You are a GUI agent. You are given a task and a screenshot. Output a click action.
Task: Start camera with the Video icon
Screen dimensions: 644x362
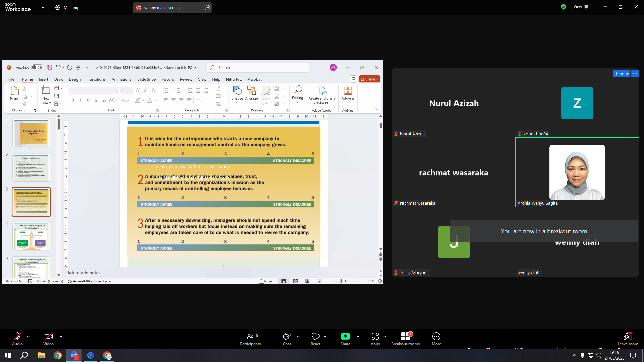(x=48, y=336)
